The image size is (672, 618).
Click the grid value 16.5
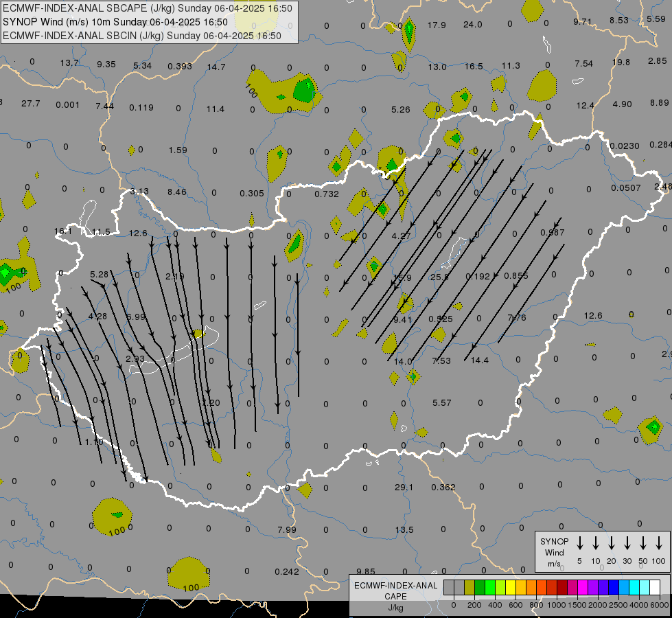pos(474,66)
